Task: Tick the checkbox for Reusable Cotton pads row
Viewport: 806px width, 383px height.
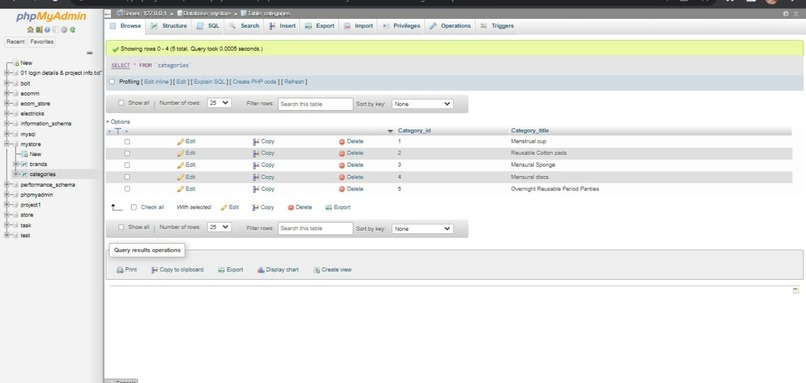Action: 127,153
